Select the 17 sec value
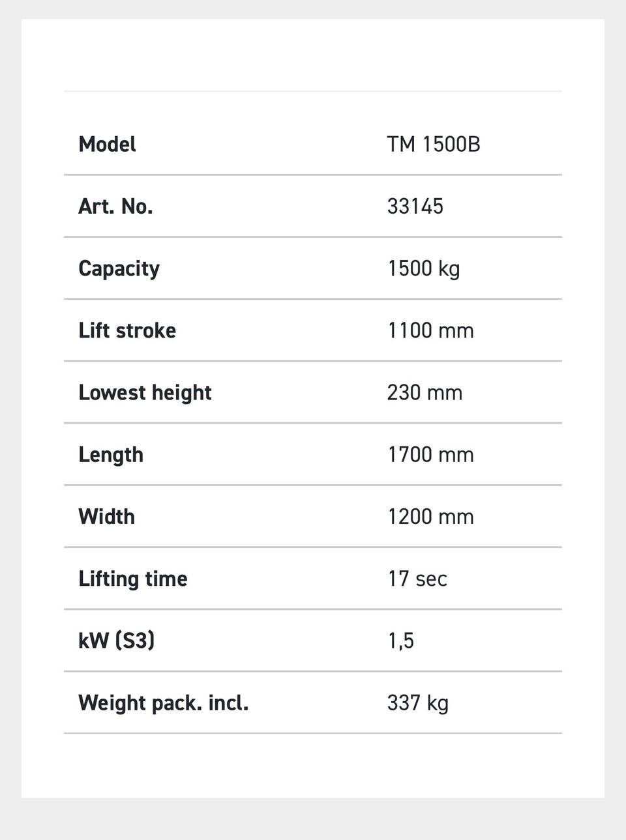Viewport: 626px width, 840px height. coord(417,579)
